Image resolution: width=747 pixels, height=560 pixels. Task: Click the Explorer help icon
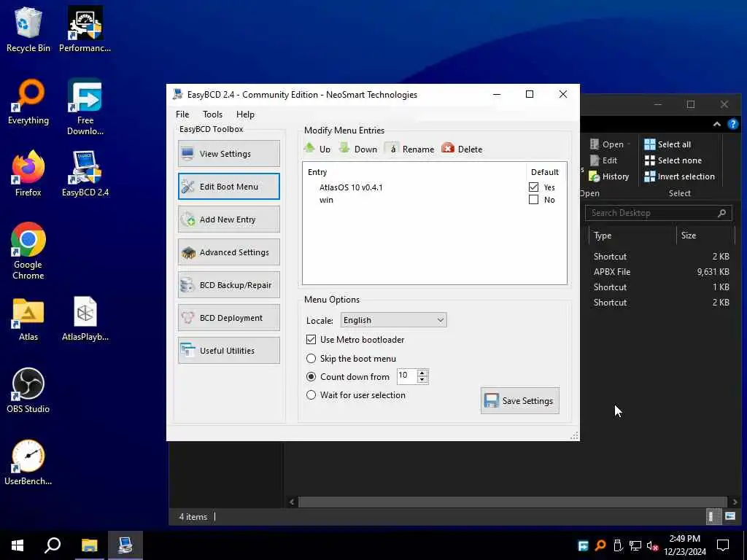point(732,124)
